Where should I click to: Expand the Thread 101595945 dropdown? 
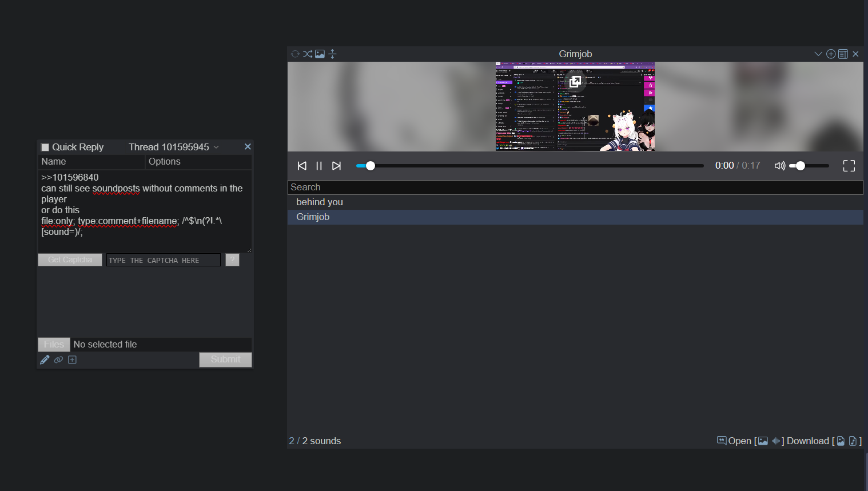click(174, 147)
